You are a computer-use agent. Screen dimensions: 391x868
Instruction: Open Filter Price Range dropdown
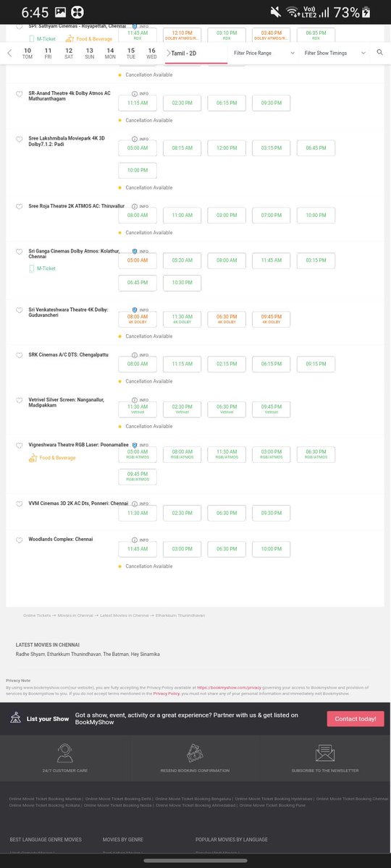tap(264, 53)
